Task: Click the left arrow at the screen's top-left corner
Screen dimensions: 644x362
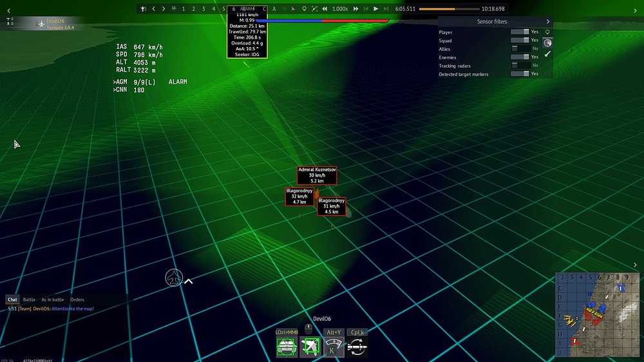Action: 8,11
